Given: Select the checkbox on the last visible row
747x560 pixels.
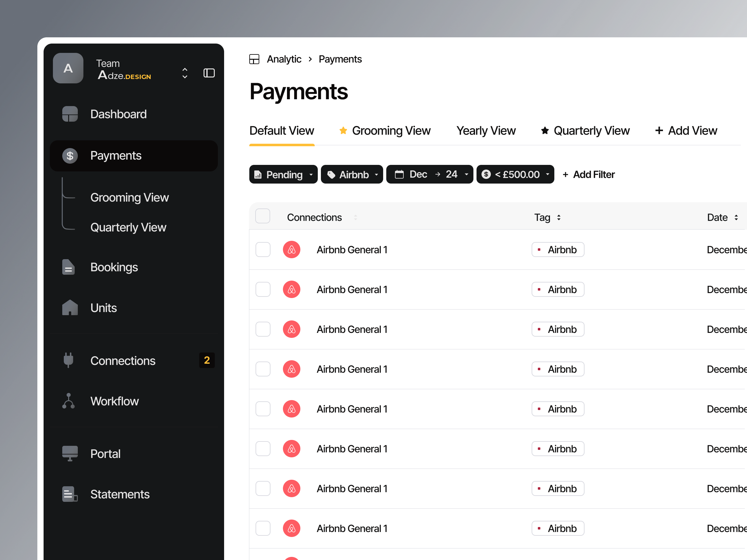Looking at the screenshot, I should (263, 528).
